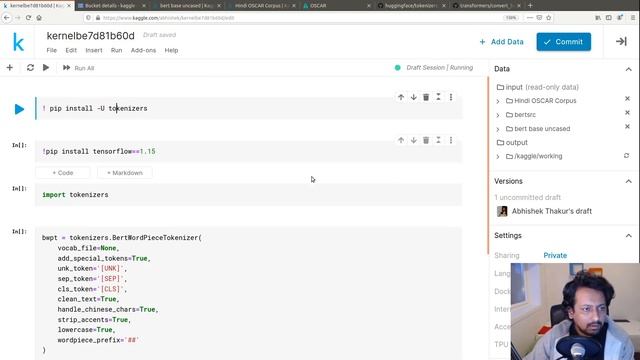Viewport: 640px width, 360px height.
Task: Insert a new cell with + Markdown
Action: [125, 173]
